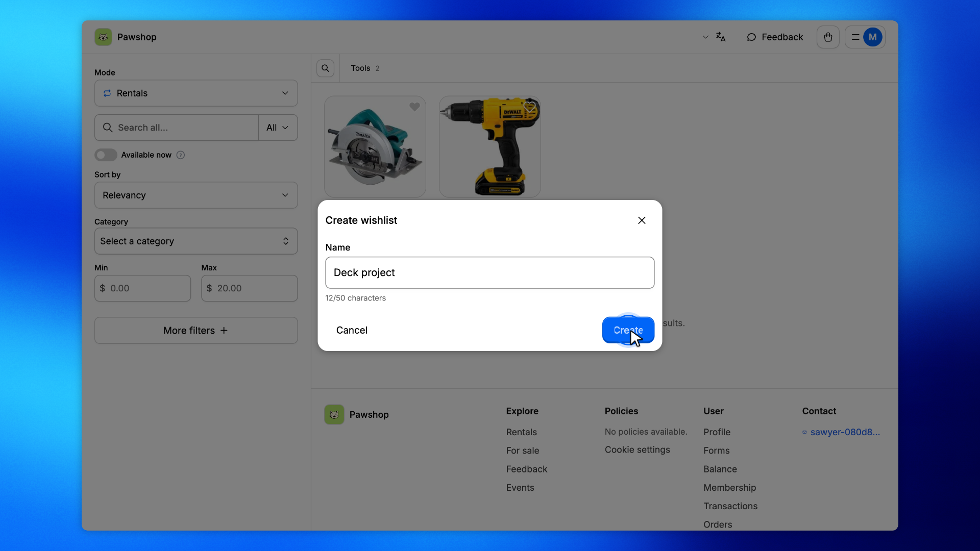Open the user menu with M avatar
This screenshot has height=551, width=980.
(865, 37)
